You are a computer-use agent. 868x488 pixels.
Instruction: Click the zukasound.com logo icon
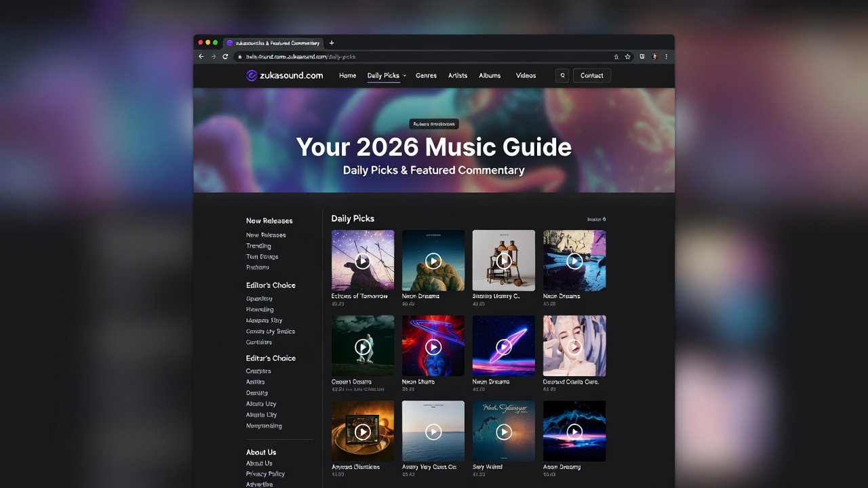[253, 75]
